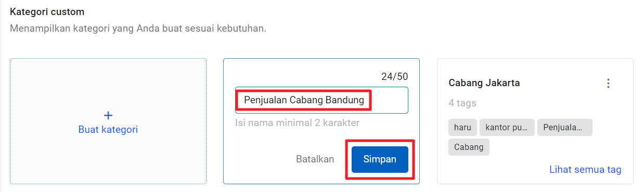
Task: Click the Menampilkan kategori description text
Action: point(138,28)
